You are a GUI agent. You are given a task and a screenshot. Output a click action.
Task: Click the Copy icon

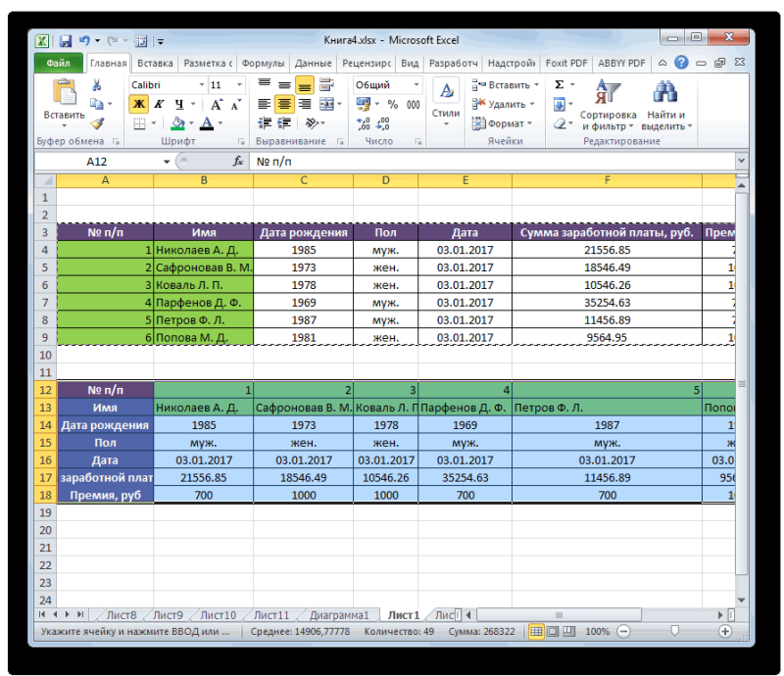coord(96,104)
